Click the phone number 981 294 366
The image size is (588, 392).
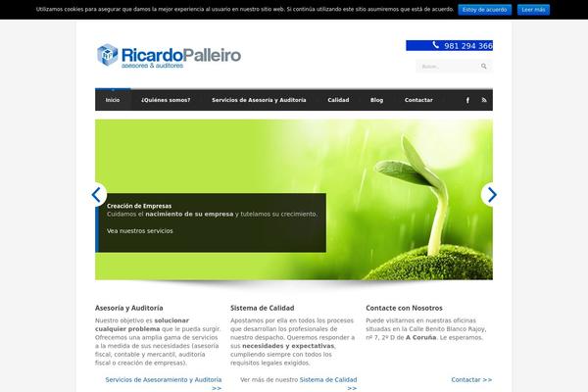point(468,46)
